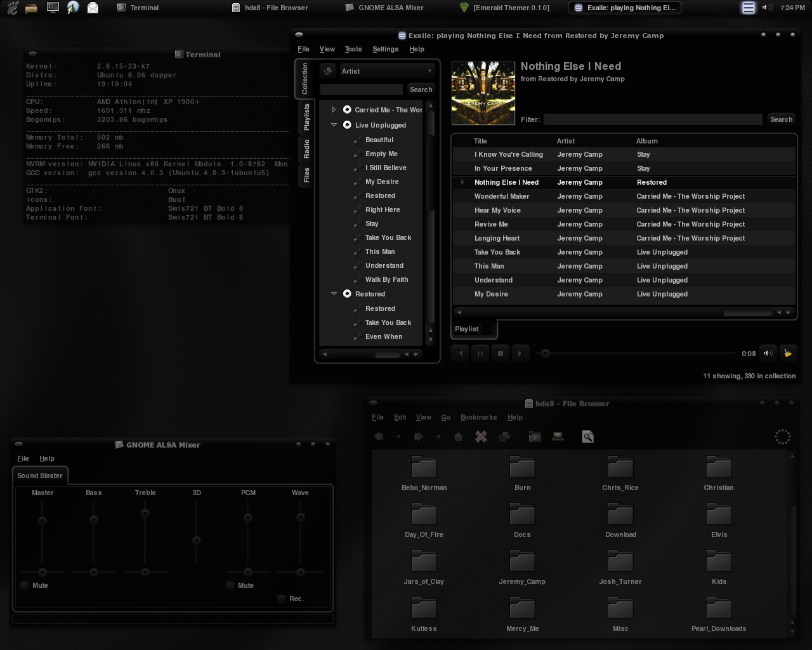This screenshot has width=812, height=650.
Task: Launch the file manager from the top panel
Action: pyautogui.click(x=30, y=8)
